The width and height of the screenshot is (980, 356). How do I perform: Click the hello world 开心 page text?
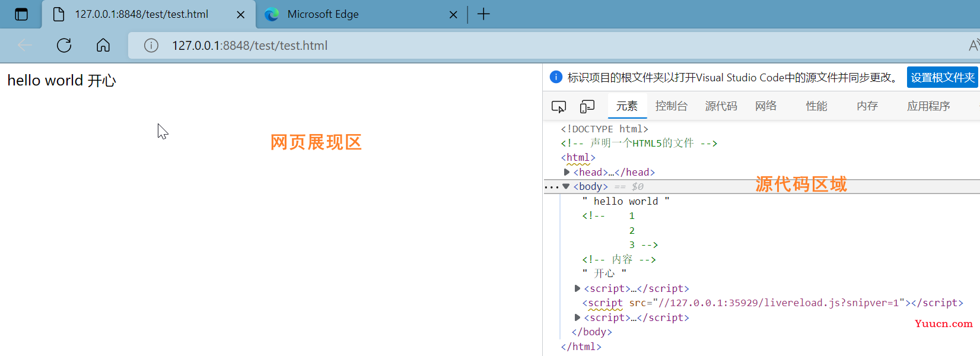pyautogui.click(x=62, y=81)
